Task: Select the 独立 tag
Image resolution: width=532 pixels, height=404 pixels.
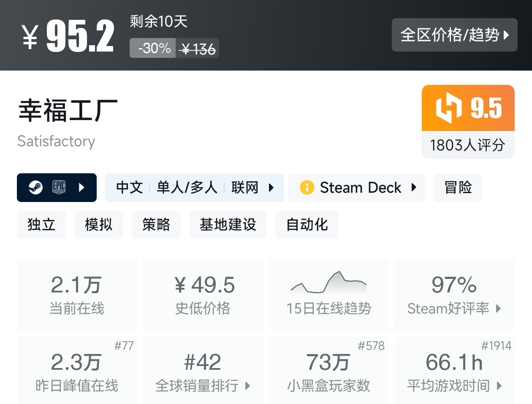Action: (x=41, y=224)
